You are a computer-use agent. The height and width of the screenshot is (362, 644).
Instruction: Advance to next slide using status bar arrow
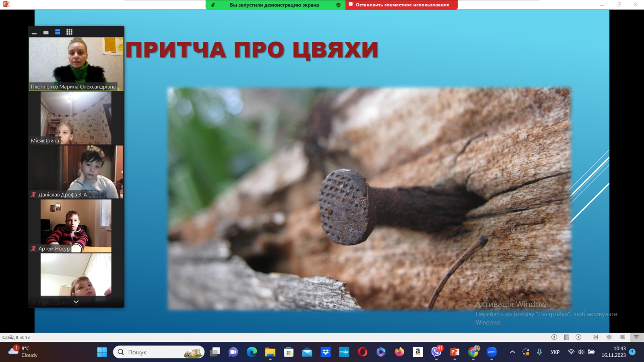coord(578,337)
